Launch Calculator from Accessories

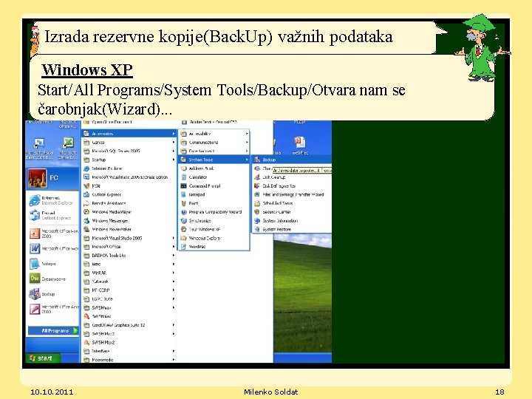click(214, 177)
